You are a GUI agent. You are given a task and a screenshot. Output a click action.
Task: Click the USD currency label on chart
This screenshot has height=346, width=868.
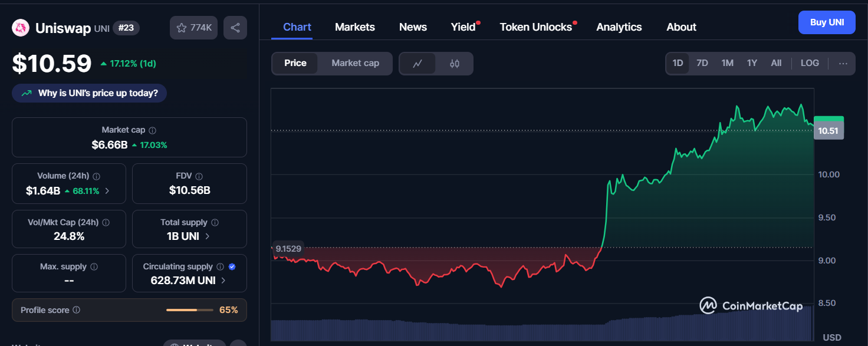tap(832, 338)
